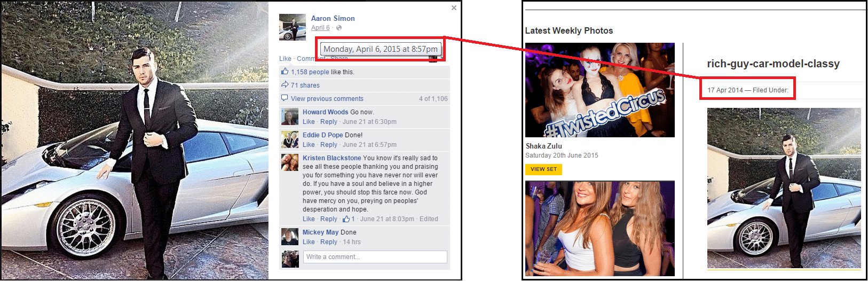868x281 pixels.
Task: Click the comment bubble icon near View previous comments
Action: 285,98
